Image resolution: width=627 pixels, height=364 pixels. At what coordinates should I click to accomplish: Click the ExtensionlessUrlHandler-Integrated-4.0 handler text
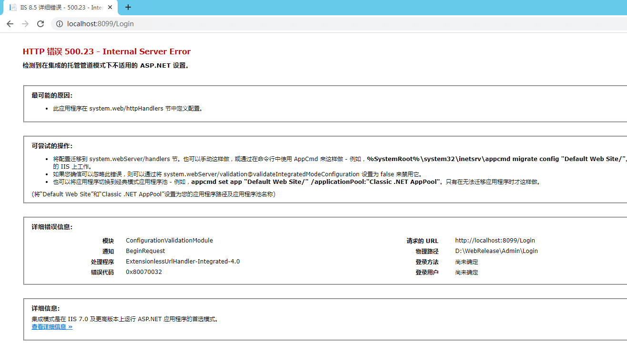pyautogui.click(x=182, y=262)
